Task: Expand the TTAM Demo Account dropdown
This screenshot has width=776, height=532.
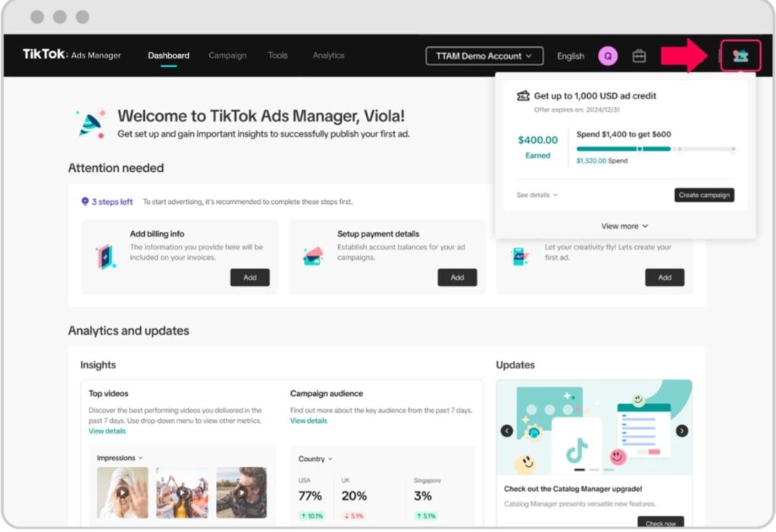Action: pyautogui.click(x=484, y=56)
